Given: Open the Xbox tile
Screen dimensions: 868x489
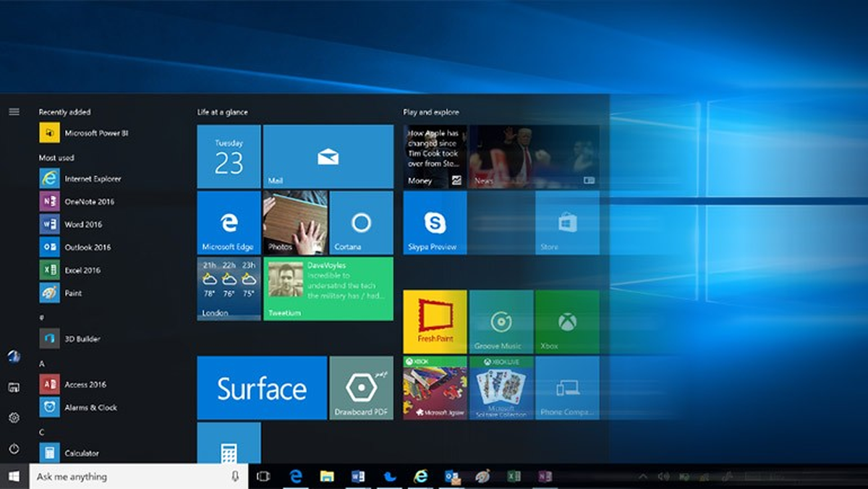Looking at the screenshot, I should pyautogui.click(x=567, y=322).
